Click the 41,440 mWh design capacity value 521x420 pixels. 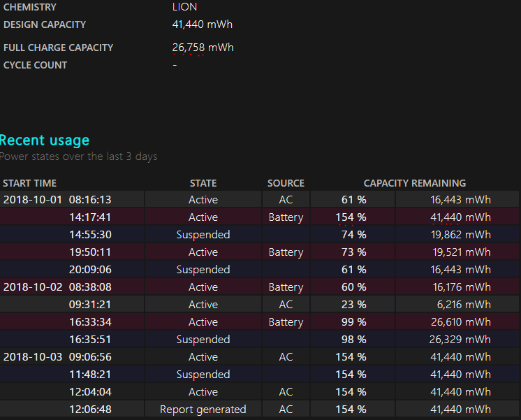pos(202,24)
